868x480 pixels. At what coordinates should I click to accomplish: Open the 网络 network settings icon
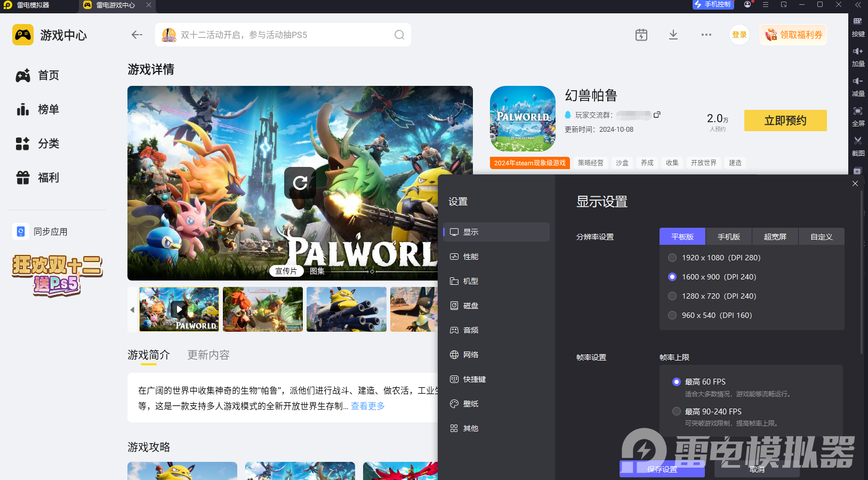point(454,355)
